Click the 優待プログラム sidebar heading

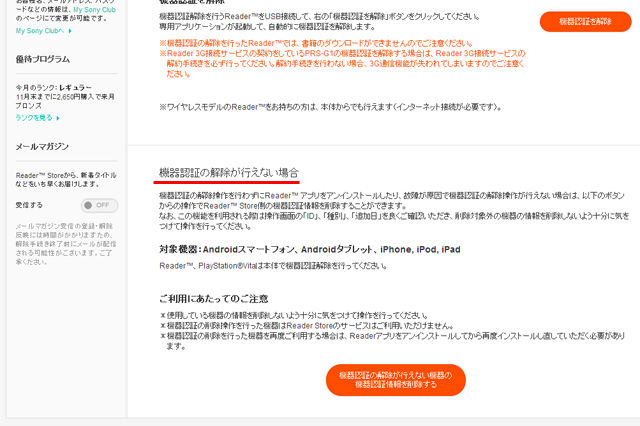click(42, 59)
